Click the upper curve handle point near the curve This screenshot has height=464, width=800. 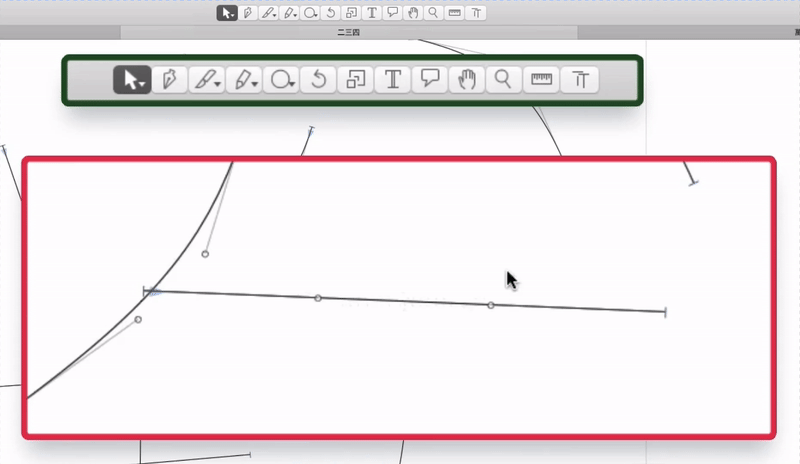(x=205, y=254)
